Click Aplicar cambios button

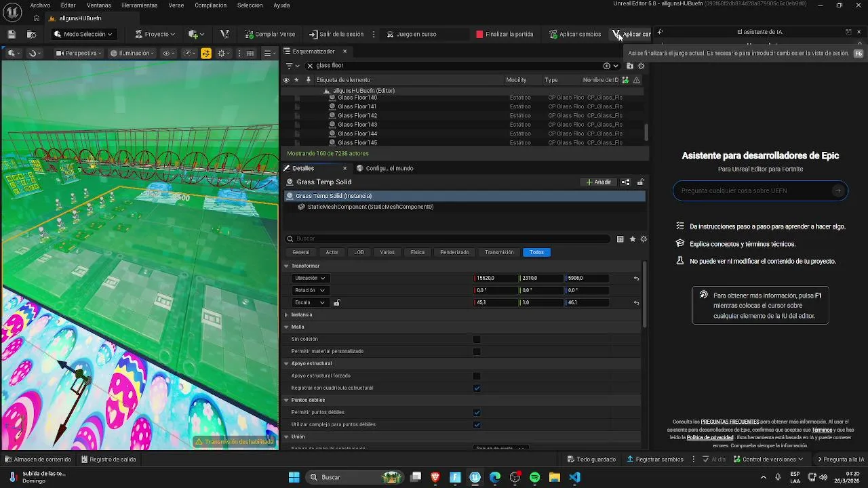[575, 34]
